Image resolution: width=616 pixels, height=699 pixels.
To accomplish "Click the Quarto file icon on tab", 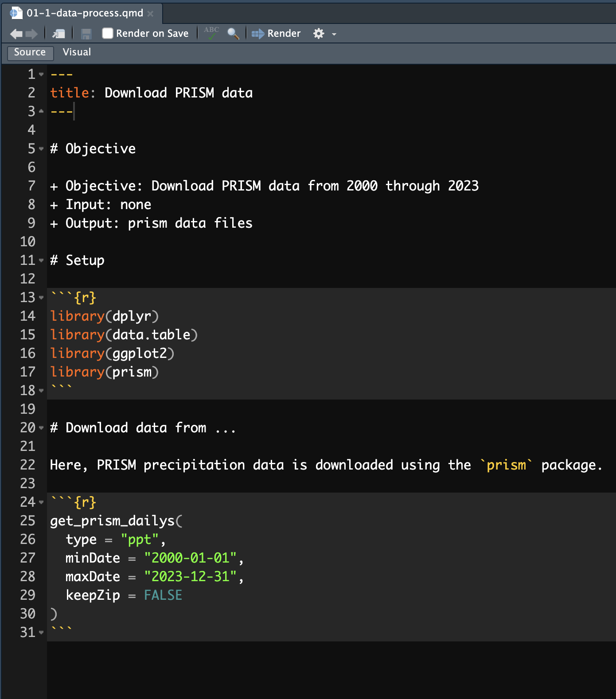I will coord(16,13).
